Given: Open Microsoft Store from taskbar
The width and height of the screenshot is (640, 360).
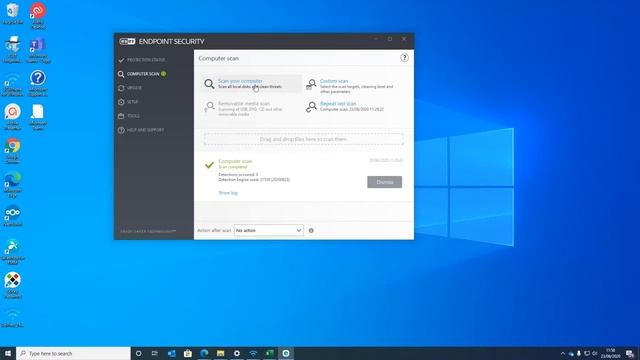Looking at the screenshot, I should pyautogui.click(x=188, y=353).
